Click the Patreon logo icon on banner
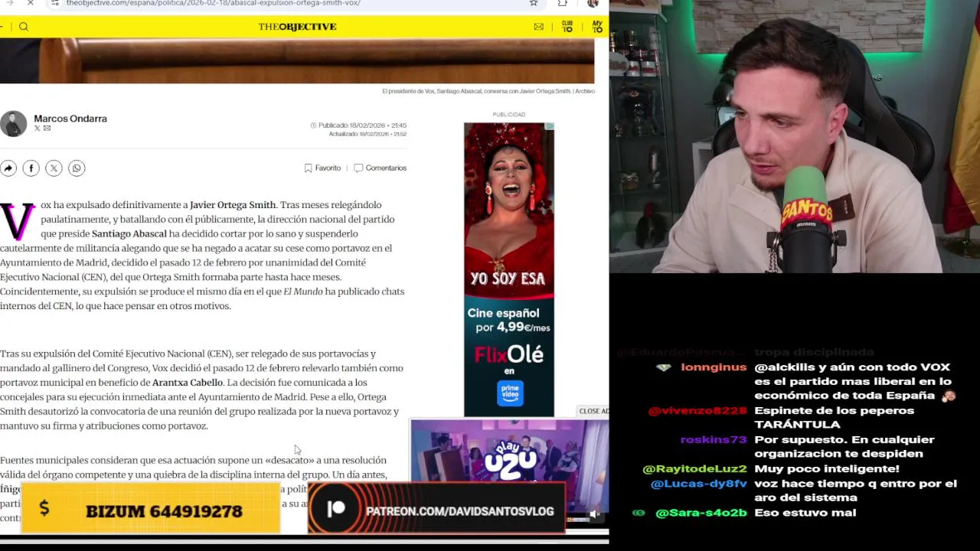Image resolution: width=980 pixels, height=551 pixels. click(x=336, y=510)
